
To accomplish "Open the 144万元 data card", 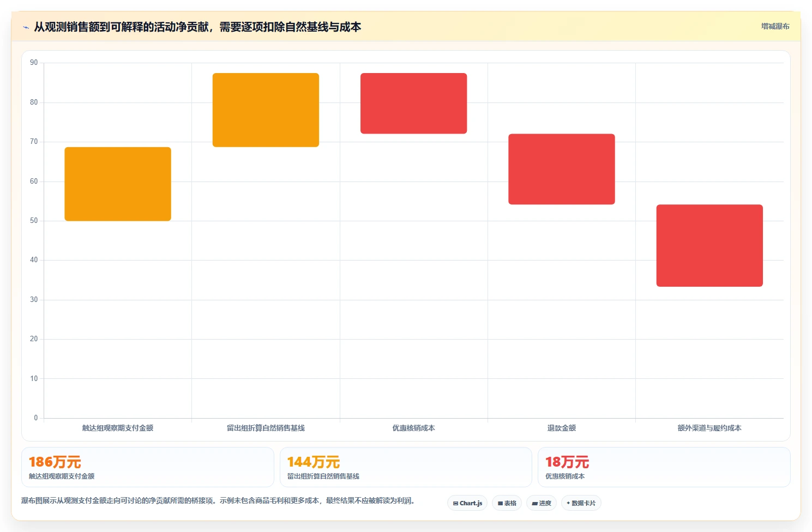I will (406, 467).
